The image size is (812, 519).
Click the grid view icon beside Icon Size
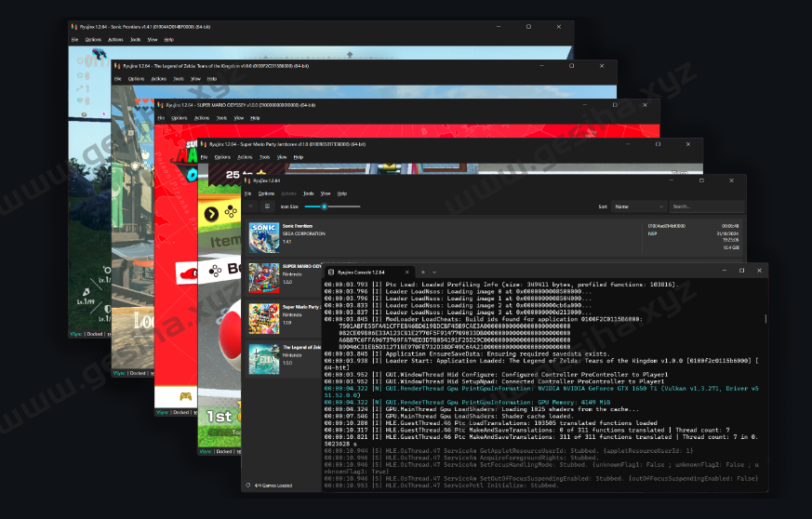(x=265, y=206)
